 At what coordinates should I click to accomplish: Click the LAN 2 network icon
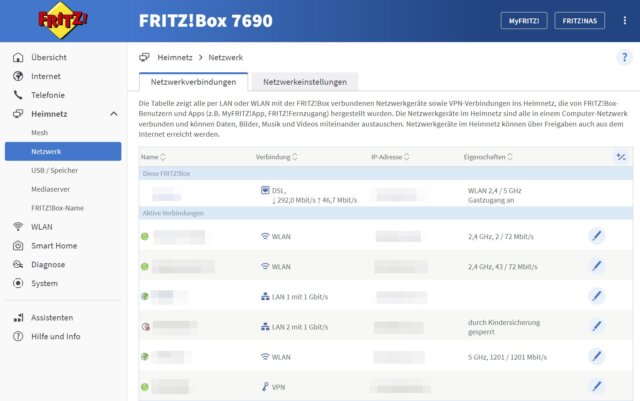[265, 327]
